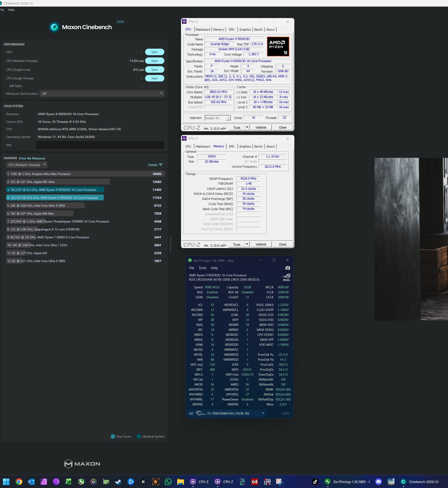Click the How We Measure link
The image size is (448, 488).
pos(32,158)
